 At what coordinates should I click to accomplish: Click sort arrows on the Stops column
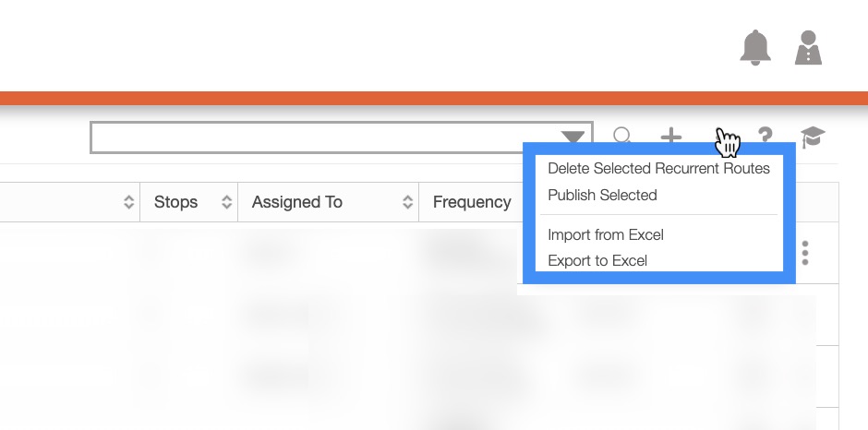click(226, 202)
